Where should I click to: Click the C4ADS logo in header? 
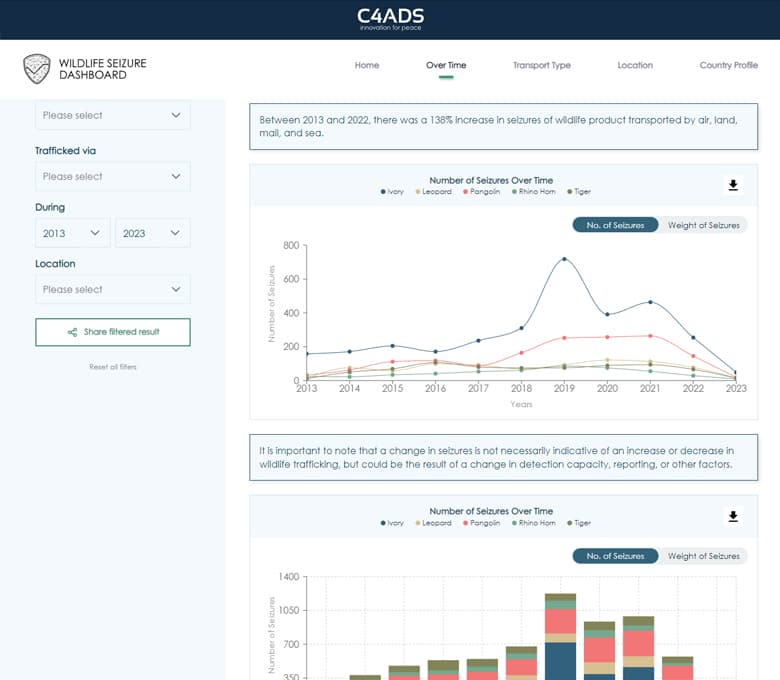pos(389,18)
